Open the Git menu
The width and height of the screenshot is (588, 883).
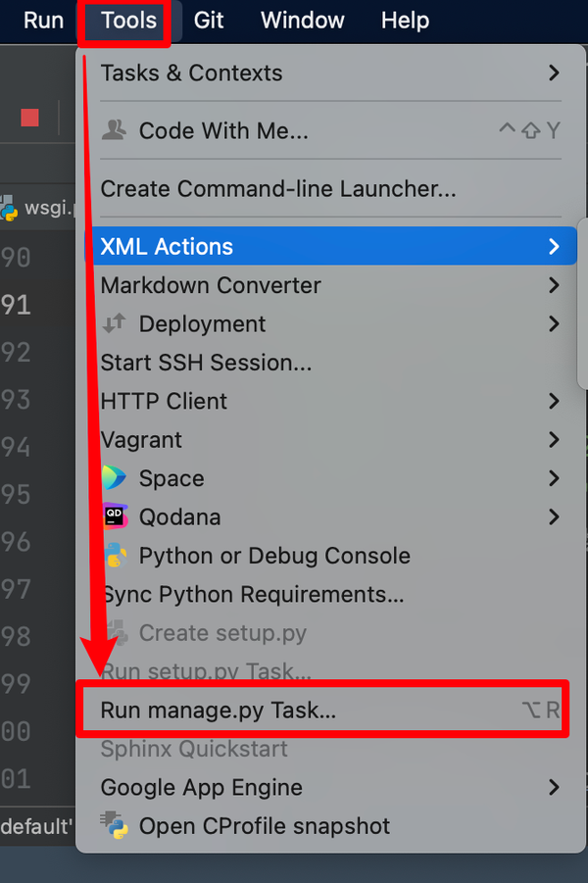pos(208,21)
